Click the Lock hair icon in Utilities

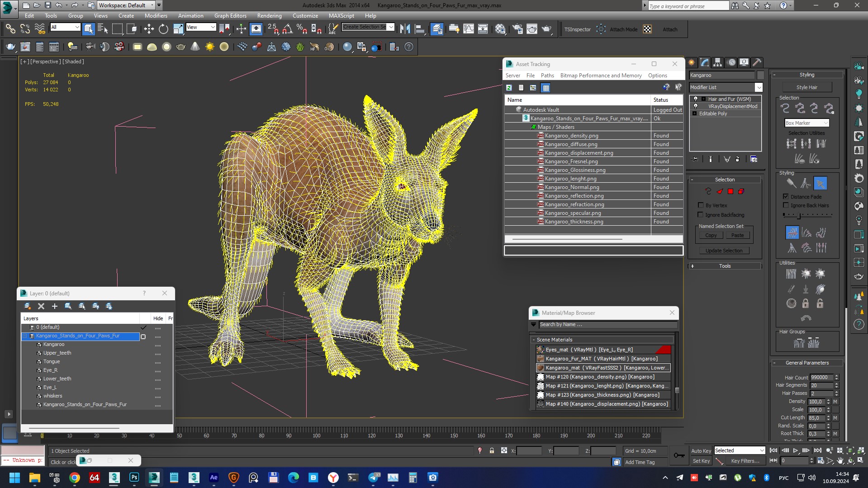[x=805, y=303]
